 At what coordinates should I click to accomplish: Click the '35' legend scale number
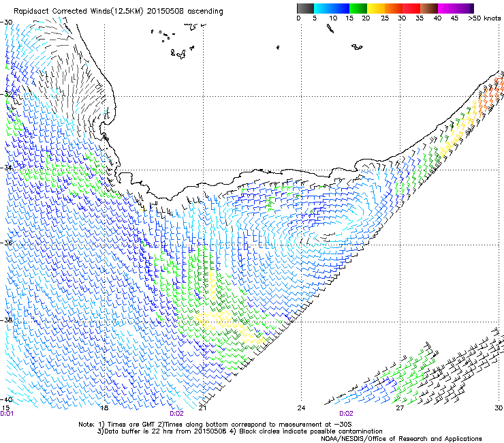[x=420, y=18]
